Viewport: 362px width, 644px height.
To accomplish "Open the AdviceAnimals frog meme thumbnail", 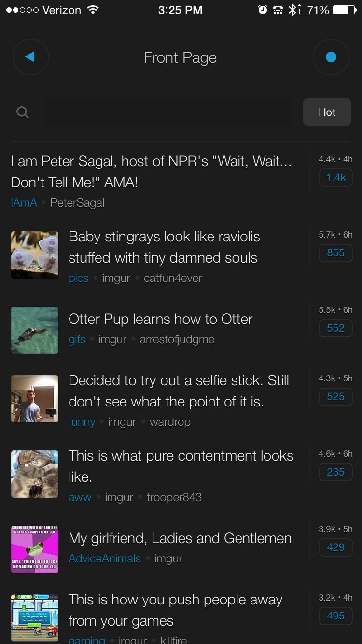I will coord(35,549).
